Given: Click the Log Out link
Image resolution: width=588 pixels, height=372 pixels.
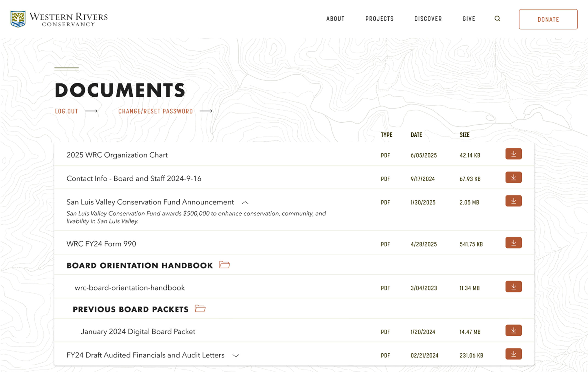Looking at the screenshot, I should [66, 111].
